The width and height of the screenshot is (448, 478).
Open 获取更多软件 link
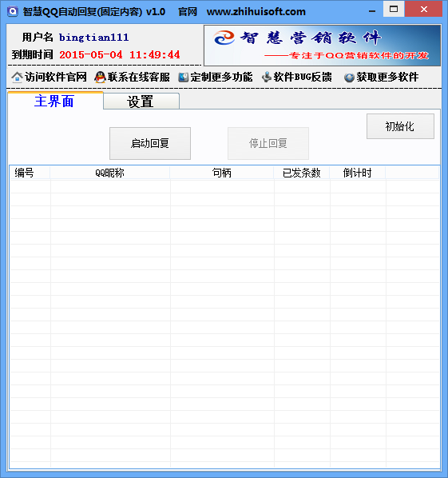click(x=387, y=77)
